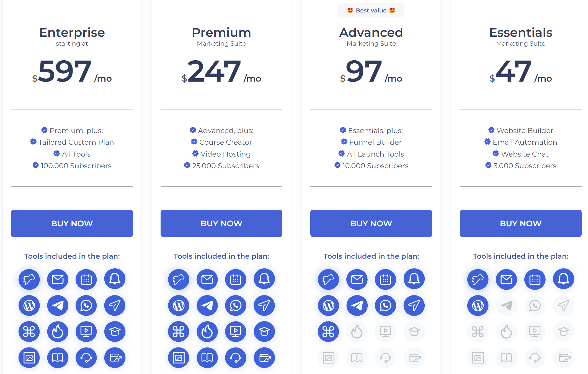588x374 pixels.
Task: Click the headset support icon in Enterprise tools
Action: [86, 358]
